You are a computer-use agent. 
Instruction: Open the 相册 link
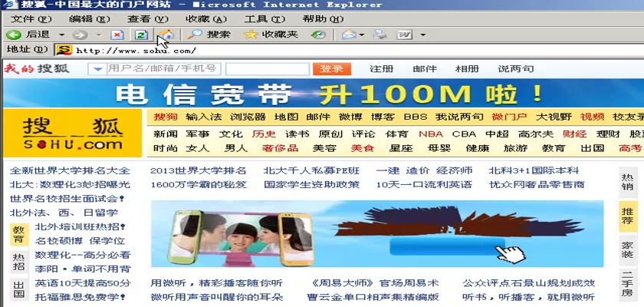pyautogui.click(x=467, y=68)
